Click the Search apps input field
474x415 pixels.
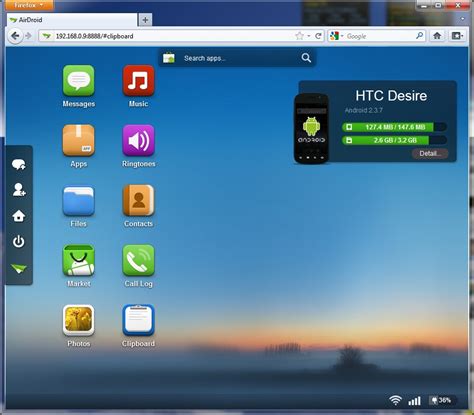coord(238,58)
